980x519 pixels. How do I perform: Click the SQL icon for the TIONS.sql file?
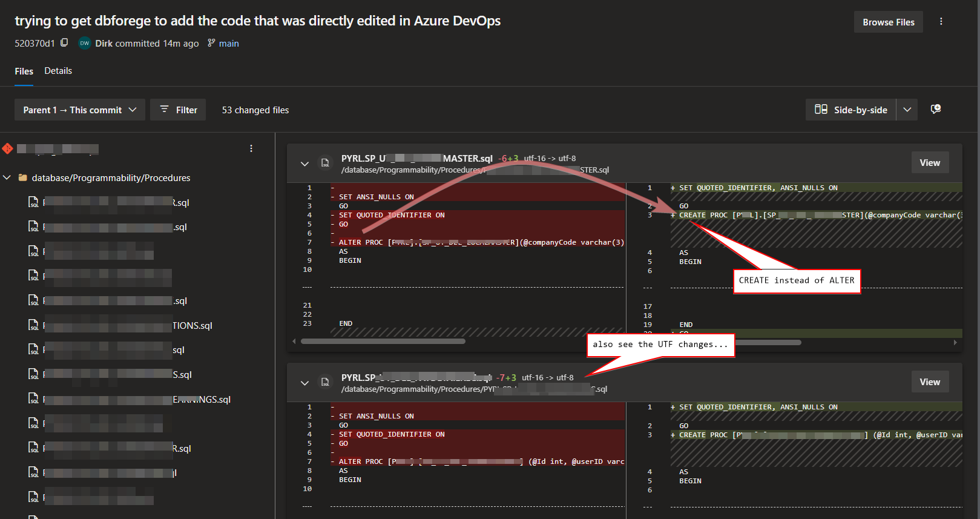[34, 325]
